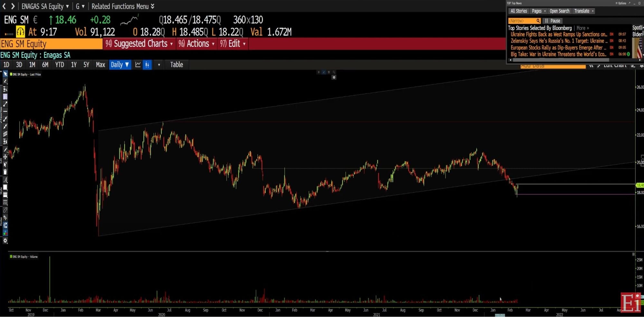Screen dimensions: 644x317
Task: Activate the magnet snap mode icon
Action: tap(5, 225)
